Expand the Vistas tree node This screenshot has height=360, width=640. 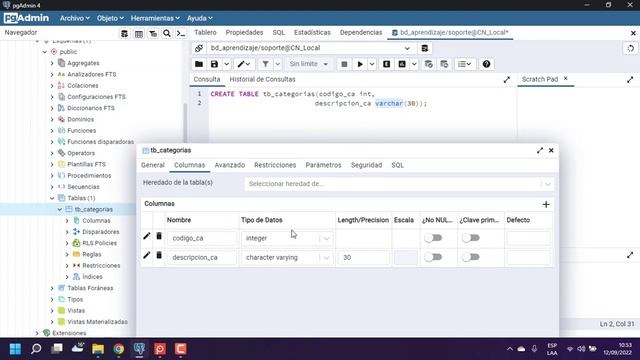(52, 311)
